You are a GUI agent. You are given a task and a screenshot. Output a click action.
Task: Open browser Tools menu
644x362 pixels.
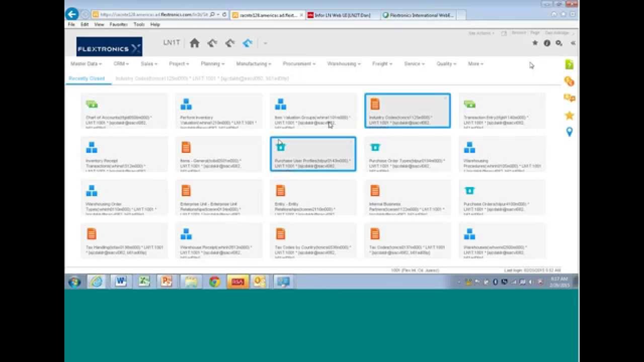click(139, 24)
